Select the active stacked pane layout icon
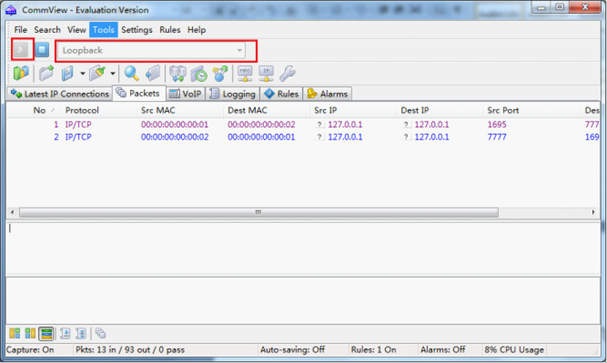This screenshot has height=363, width=607. [46, 333]
